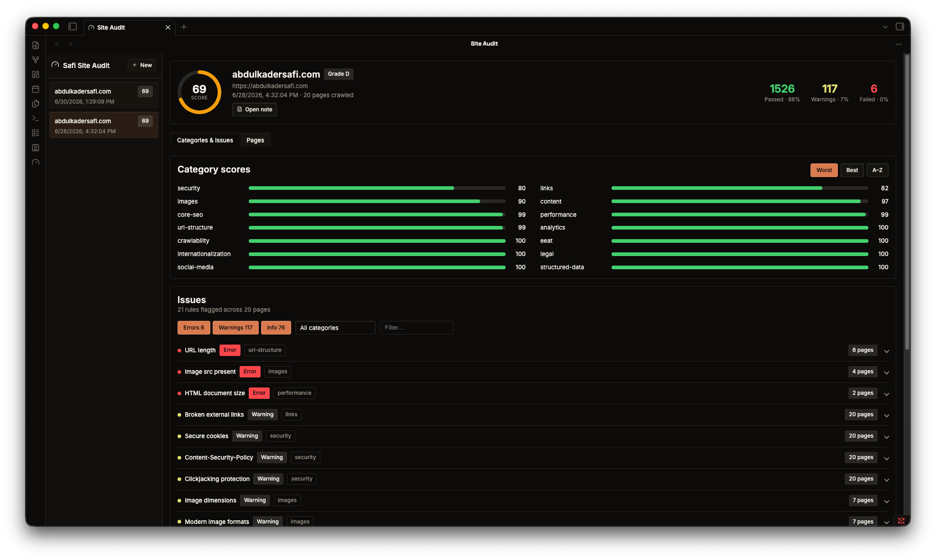The image size is (936, 560).
Task: Click the 1526 Passed stat
Action: coord(782,92)
